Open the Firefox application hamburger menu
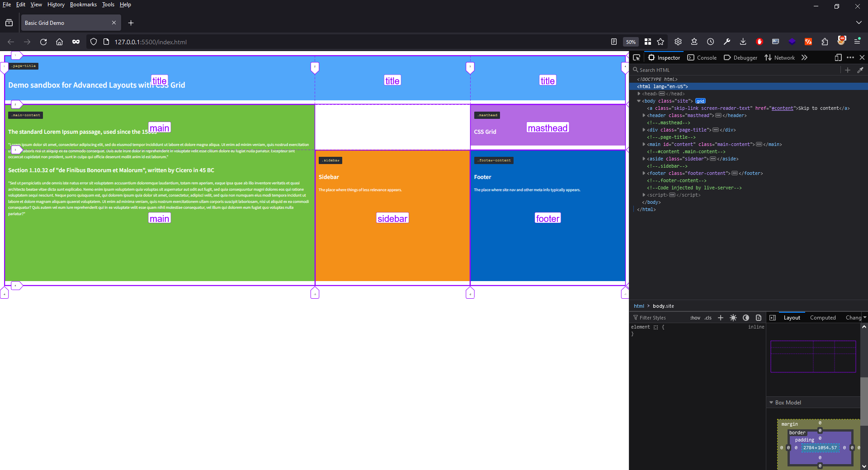 857,42
